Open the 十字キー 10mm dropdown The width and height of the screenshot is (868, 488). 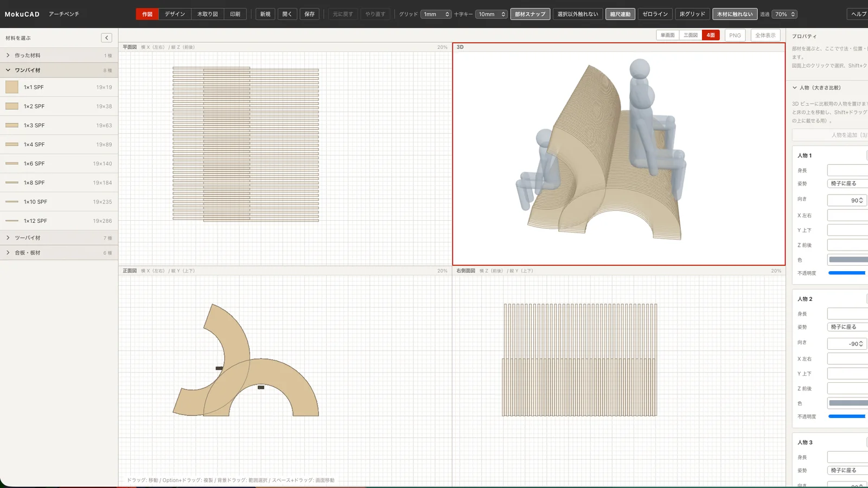point(492,14)
